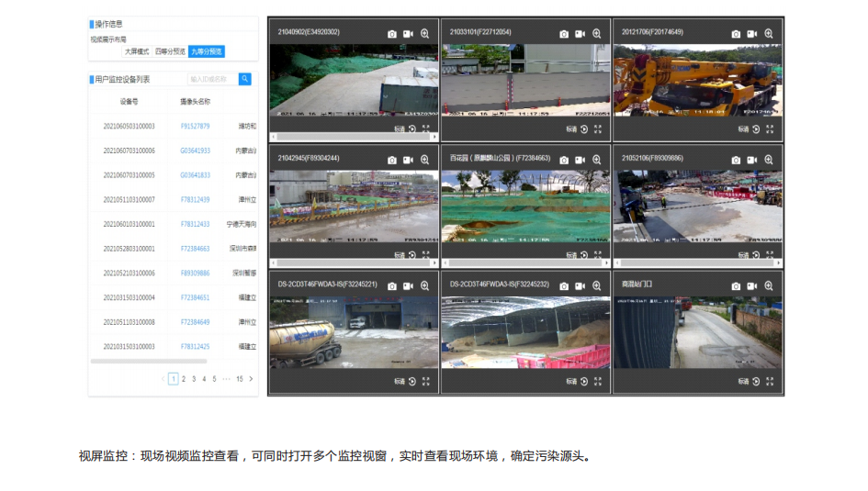Record video on camera 21033101(F22712054)
868x491 pixels.
[x=580, y=34]
